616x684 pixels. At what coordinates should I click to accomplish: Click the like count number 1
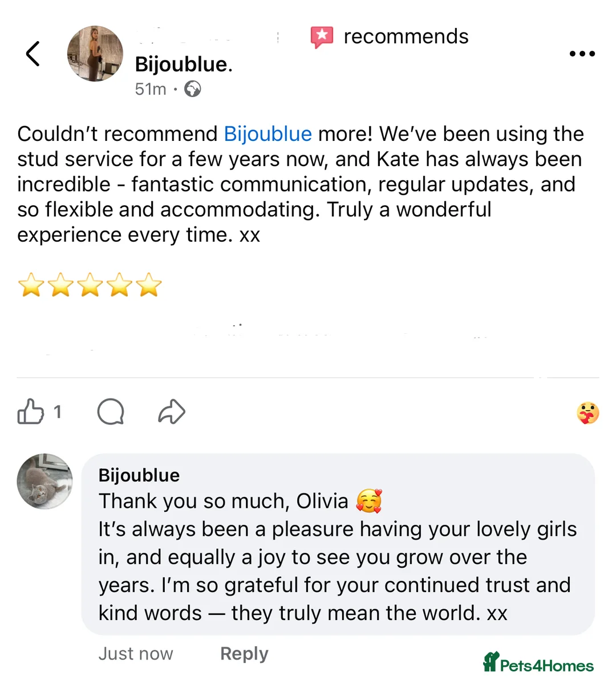(57, 411)
